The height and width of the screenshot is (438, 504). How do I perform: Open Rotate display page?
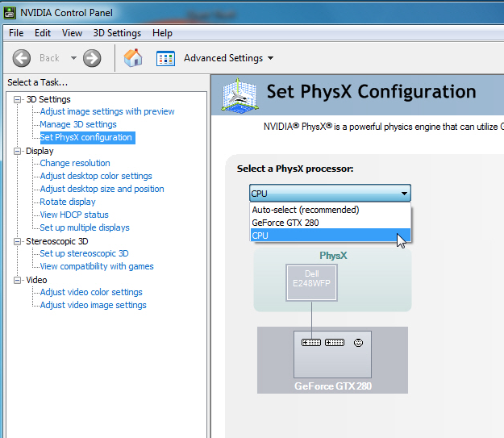(x=68, y=202)
